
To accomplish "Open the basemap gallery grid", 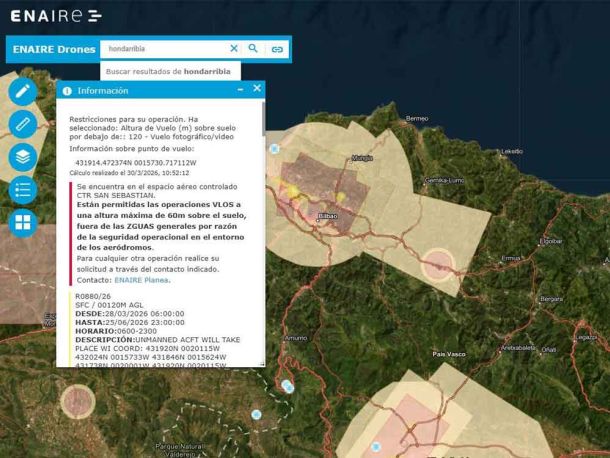I will [x=23, y=223].
